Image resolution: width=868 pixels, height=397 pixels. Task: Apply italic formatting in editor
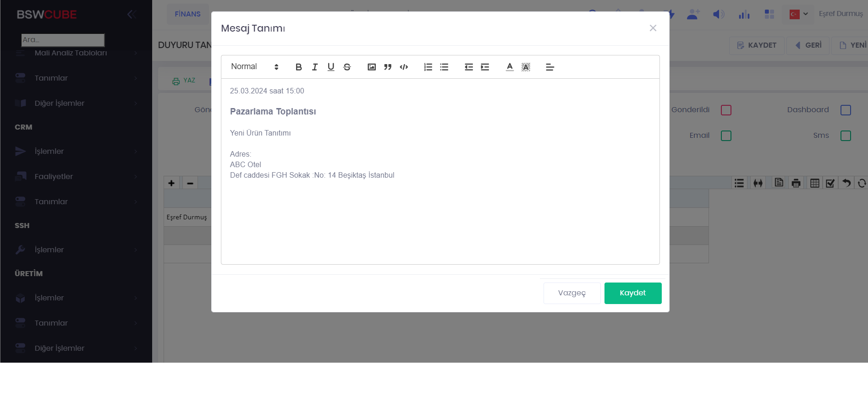[x=315, y=67]
